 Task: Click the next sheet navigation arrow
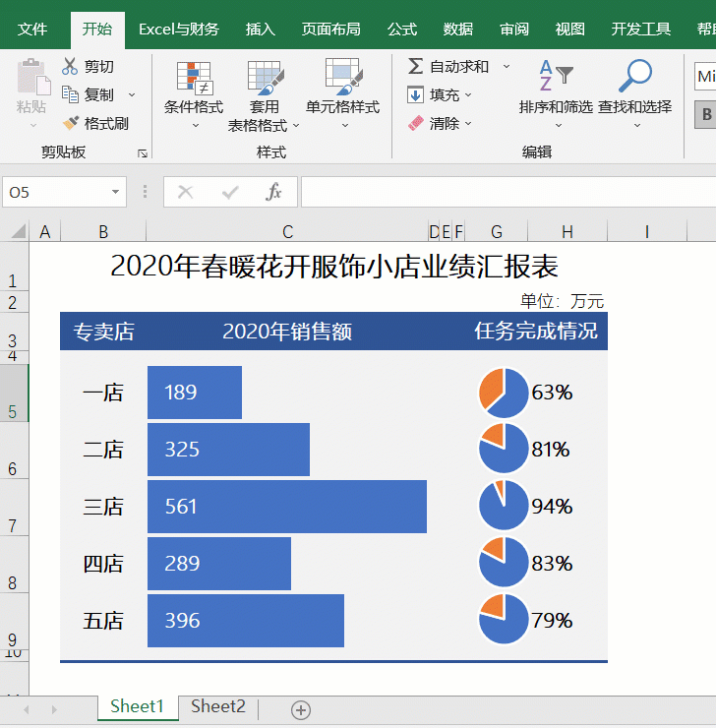click(54, 710)
